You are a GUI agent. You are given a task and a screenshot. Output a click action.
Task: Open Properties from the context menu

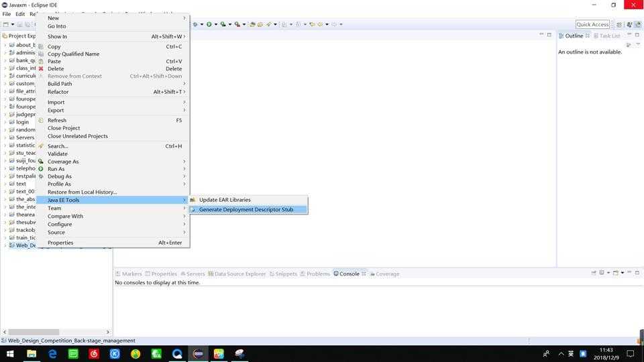[x=113, y=243]
